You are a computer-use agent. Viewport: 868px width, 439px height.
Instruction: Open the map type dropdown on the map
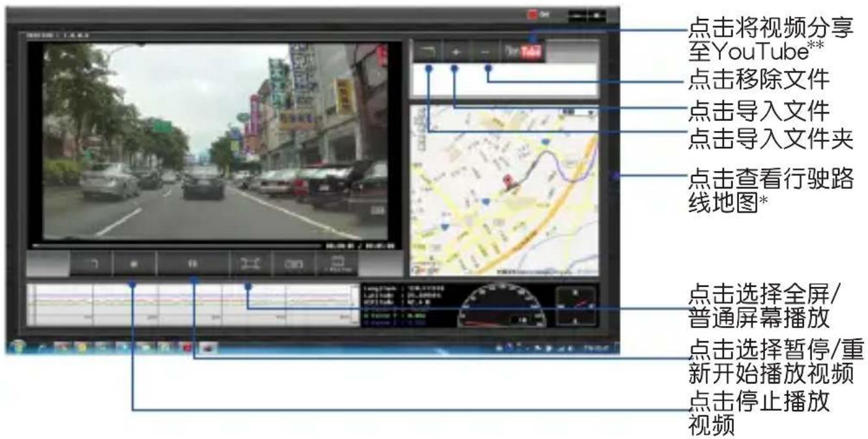click(580, 112)
